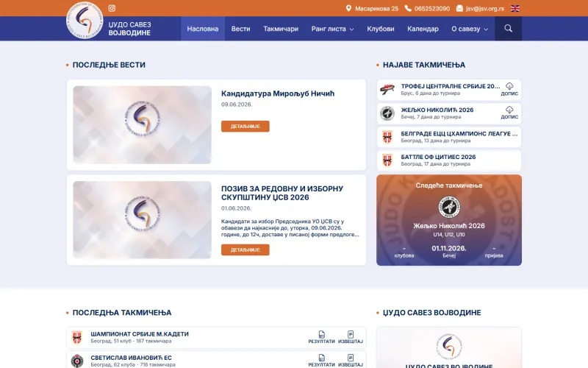Open the Клубови menu item
588x368 pixels.
[x=380, y=29]
